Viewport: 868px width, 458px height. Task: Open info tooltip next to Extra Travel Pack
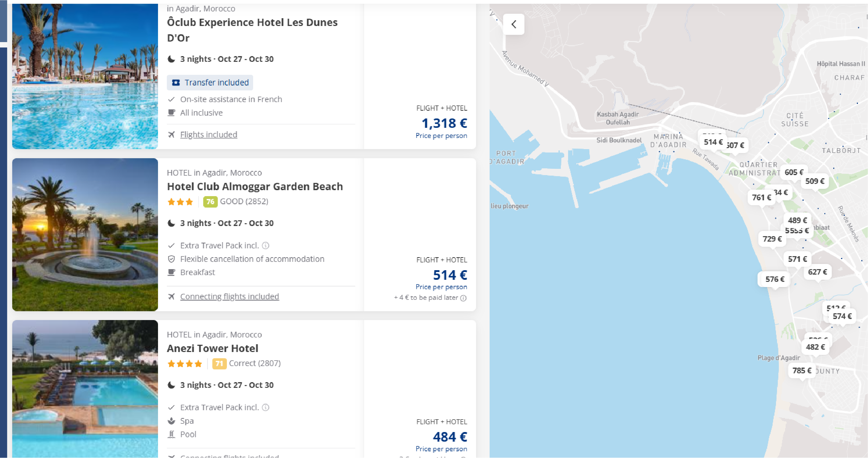coord(266,245)
